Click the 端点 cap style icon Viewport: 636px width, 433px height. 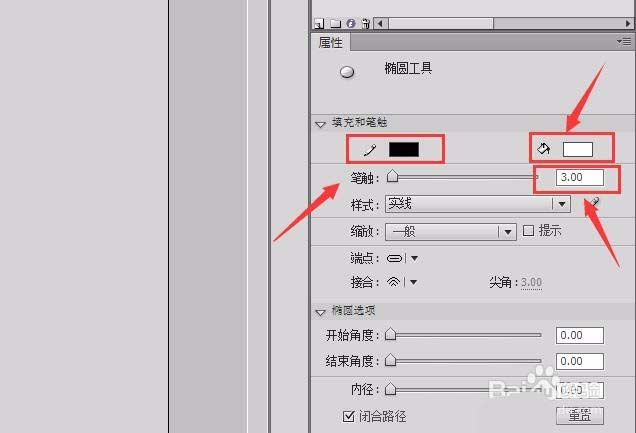[x=394, y=258]
